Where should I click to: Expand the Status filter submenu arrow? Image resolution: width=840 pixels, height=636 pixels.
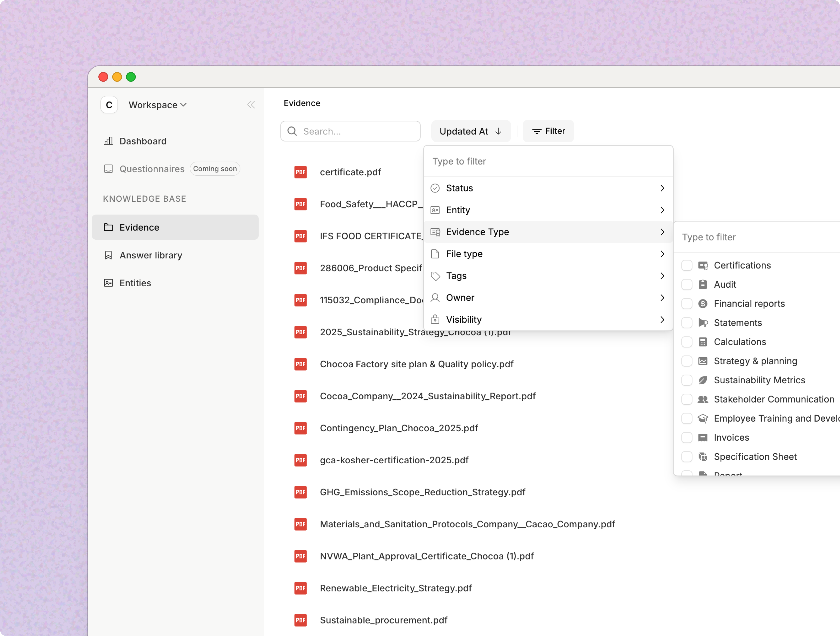coord(662,188)
